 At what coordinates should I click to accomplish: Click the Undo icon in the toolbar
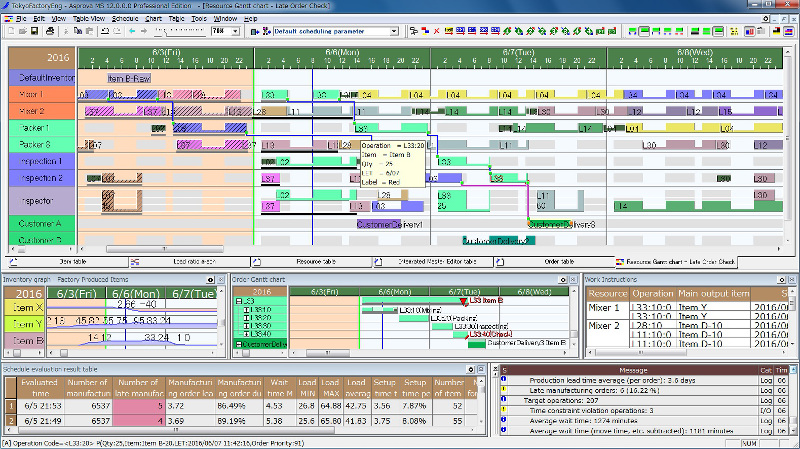click(105, 31)
